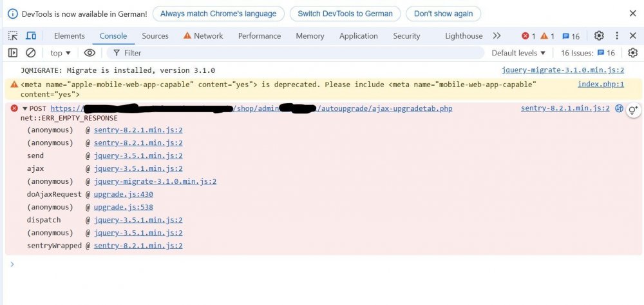644x305 pixels.
Task: Switch to the Memory tab
Action: pyautogui.click(x=310, y=35)
